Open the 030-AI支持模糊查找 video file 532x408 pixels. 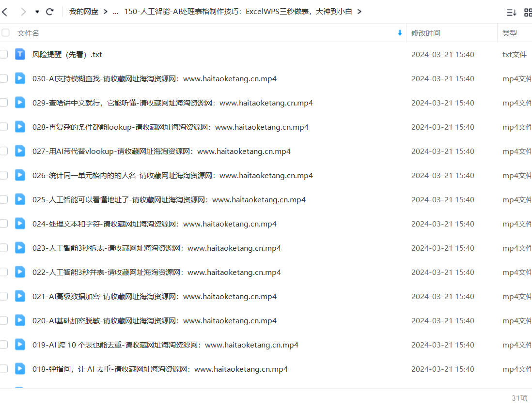click(x=155, y=78)
